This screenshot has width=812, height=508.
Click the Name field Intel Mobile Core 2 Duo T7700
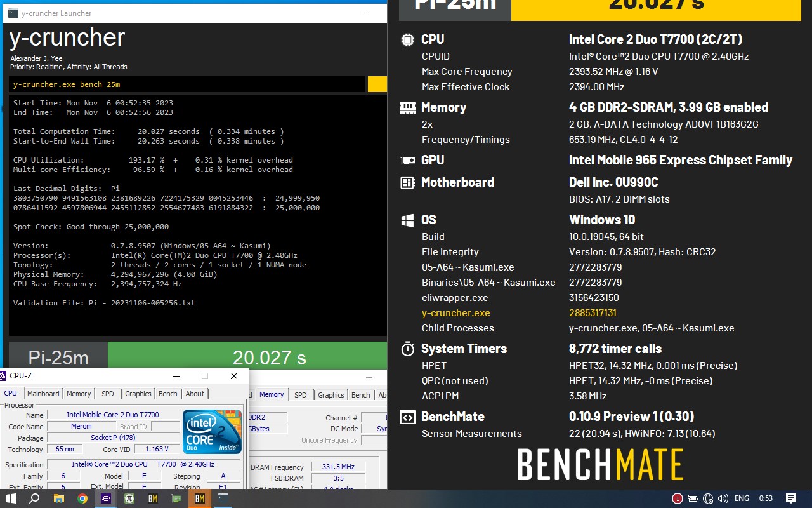pos(113,415)
